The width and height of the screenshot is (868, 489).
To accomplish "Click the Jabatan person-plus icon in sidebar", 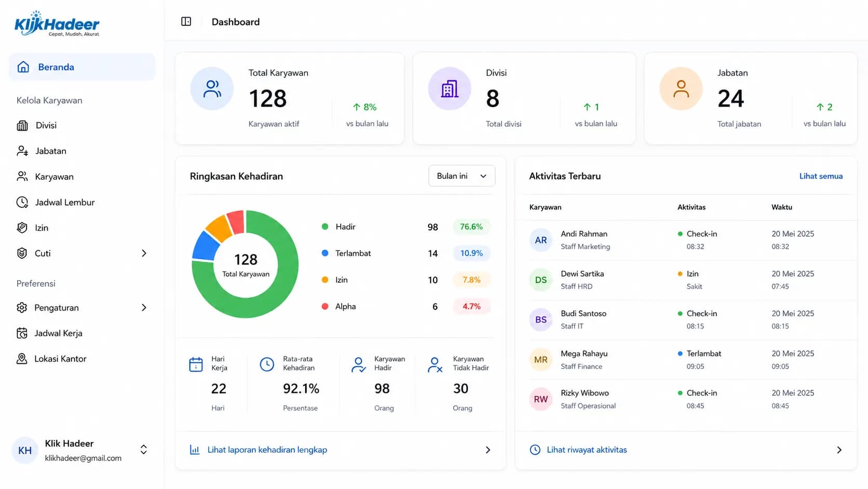I will coord(22,151).
